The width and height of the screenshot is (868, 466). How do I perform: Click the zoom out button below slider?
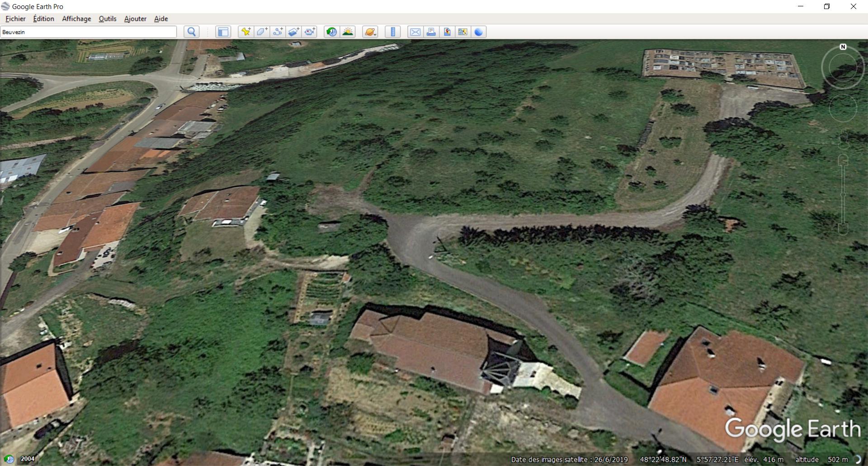[x=843, y=229]
